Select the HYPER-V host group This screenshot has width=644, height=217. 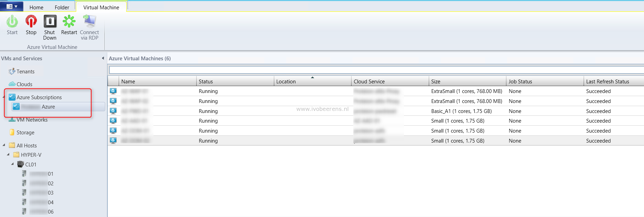pos(31,155)
